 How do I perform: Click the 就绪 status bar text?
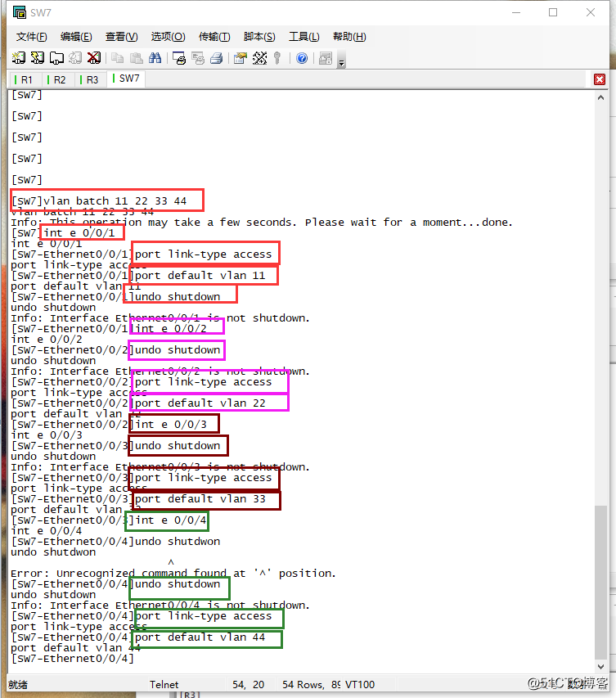tap(18, 684)
